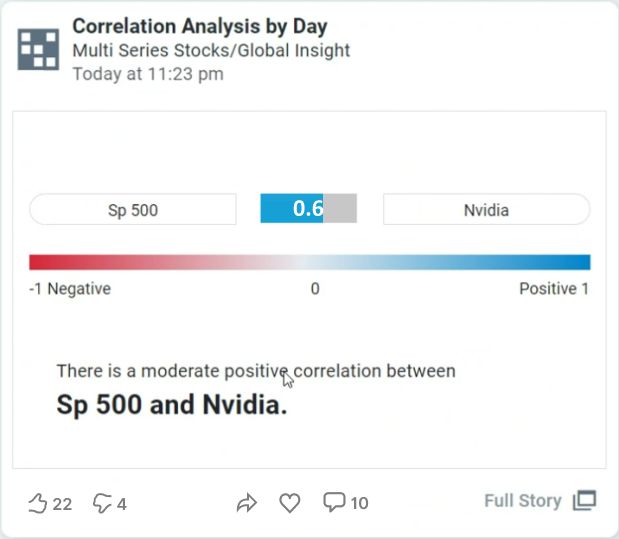619x539 pixels.
Task: Open comments via the speech bubble icon
Action: (x=334, y=502)
